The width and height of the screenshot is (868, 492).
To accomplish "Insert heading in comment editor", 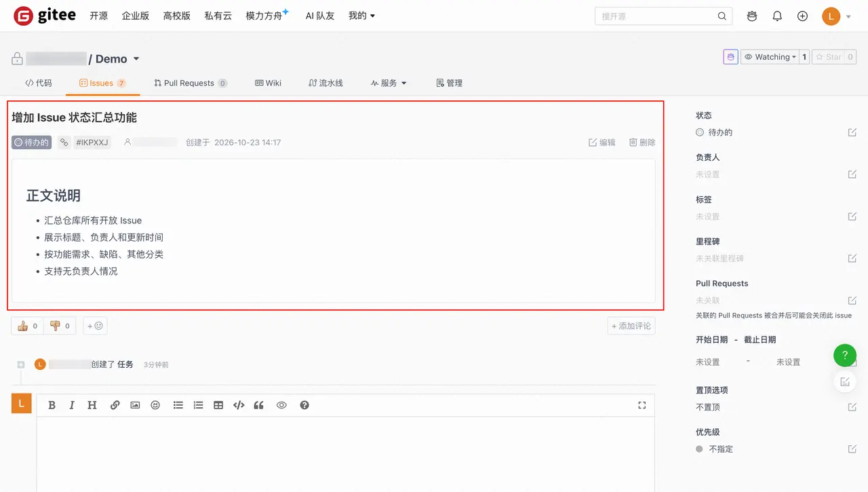I will point(92,405).
